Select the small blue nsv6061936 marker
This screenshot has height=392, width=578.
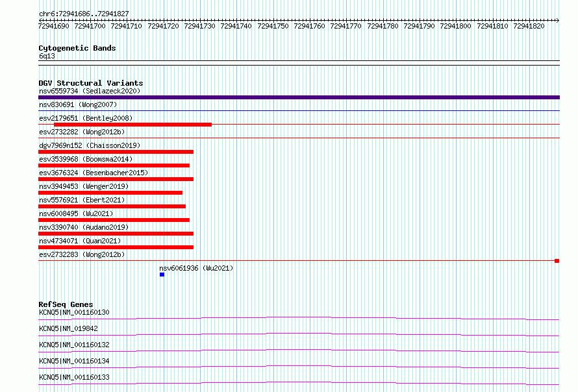click(162, 275)
